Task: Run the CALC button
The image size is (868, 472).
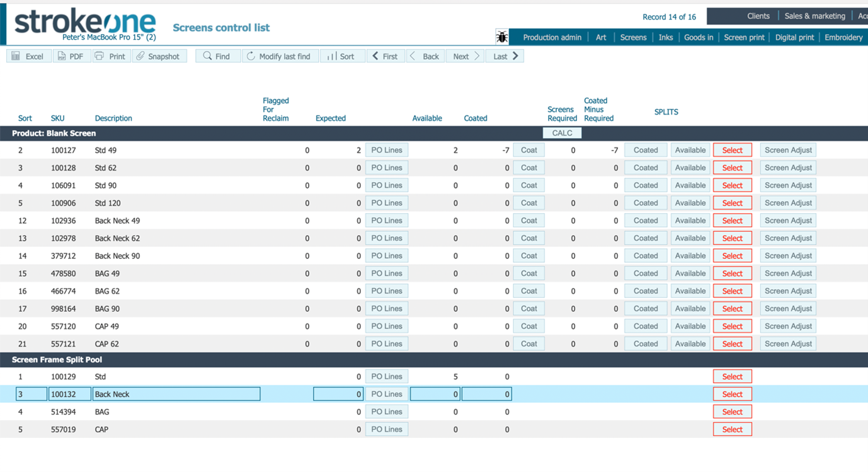Action: (562, 133)
